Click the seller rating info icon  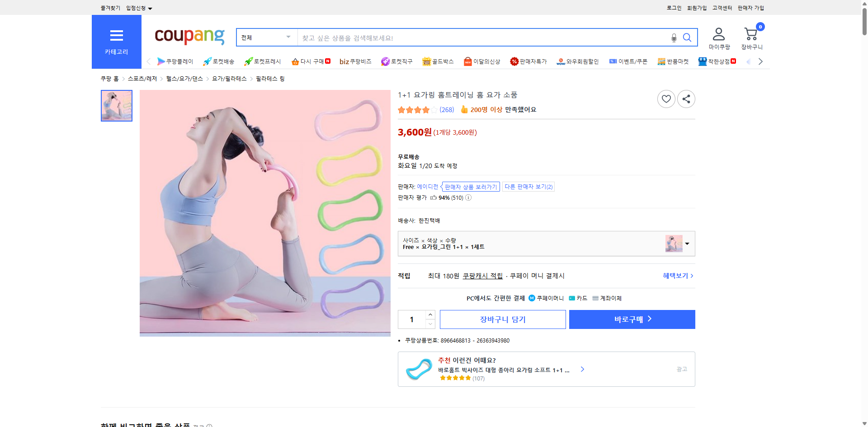468,197
